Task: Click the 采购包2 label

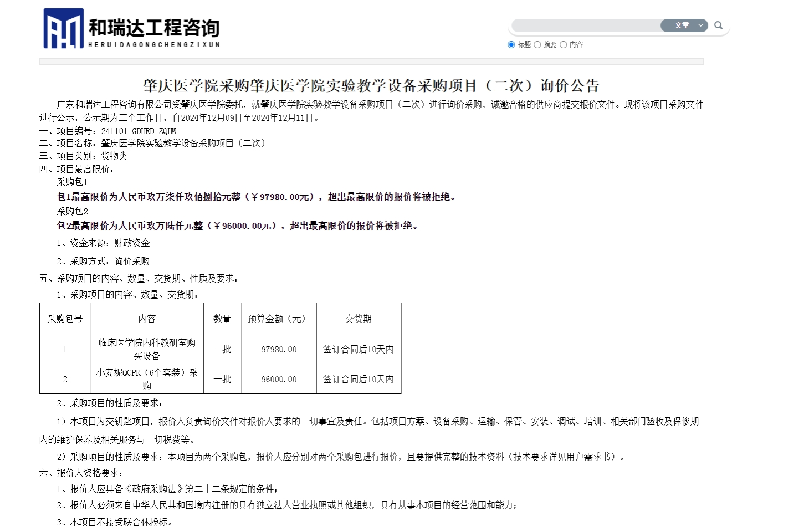Action: (x=72, y=211)
